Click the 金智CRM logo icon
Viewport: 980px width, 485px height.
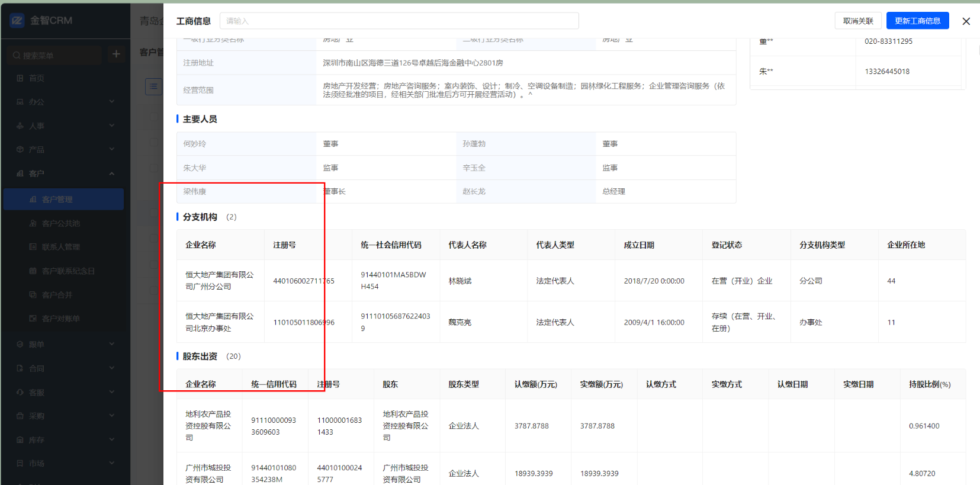17,20
